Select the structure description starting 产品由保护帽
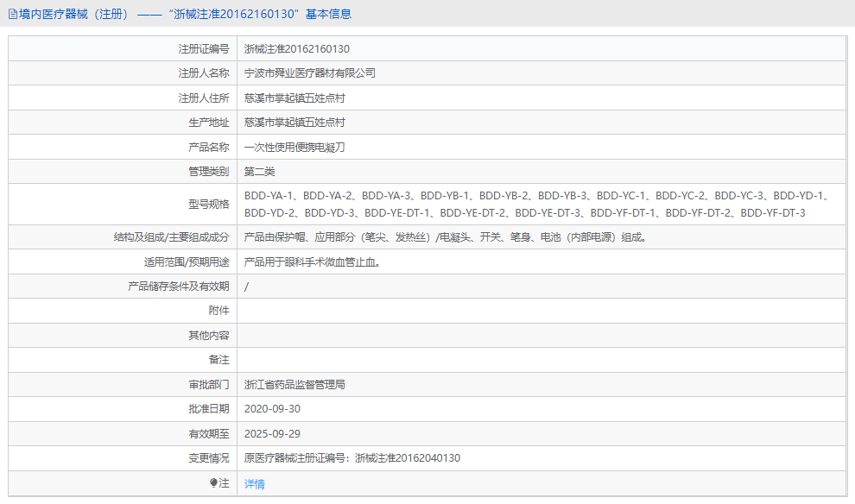 (445, 237)
